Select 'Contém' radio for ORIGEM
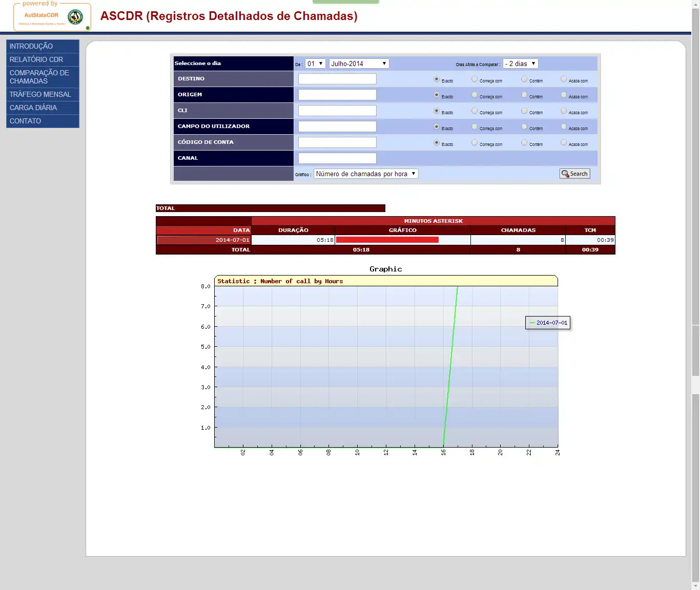This screenshot has width=700, height=590. coord(524,95)
